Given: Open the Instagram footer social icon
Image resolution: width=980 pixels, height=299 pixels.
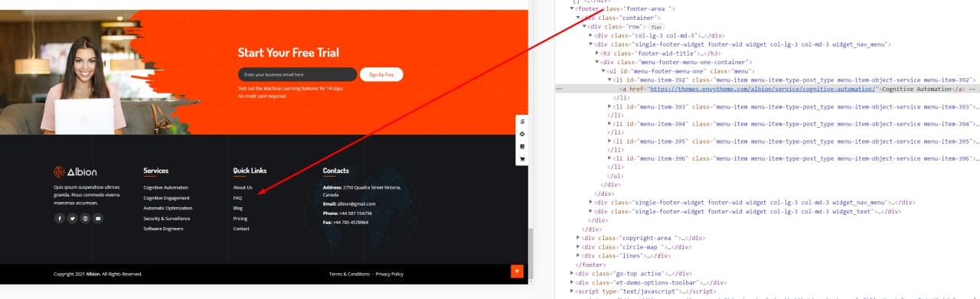Looking at the screenshot, I should pyautogui.click(x=85, y=218).
